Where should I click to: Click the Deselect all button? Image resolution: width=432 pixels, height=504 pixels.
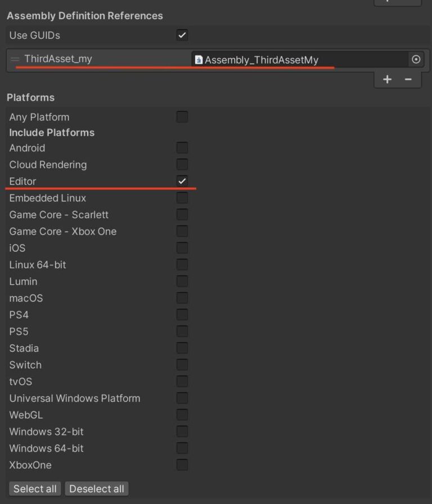tap(96, 488)
